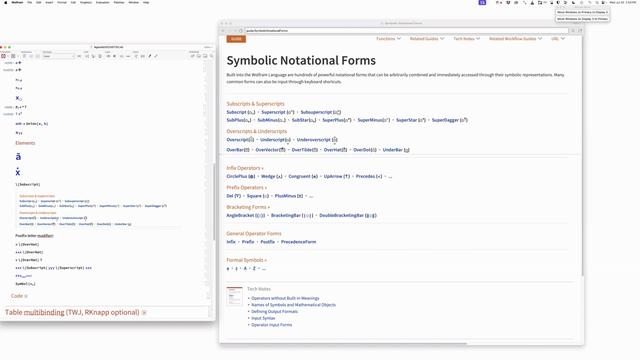The width and height of the screenshot is (640, 360).
Task: Open the Postfix function link
Action: 267,242
